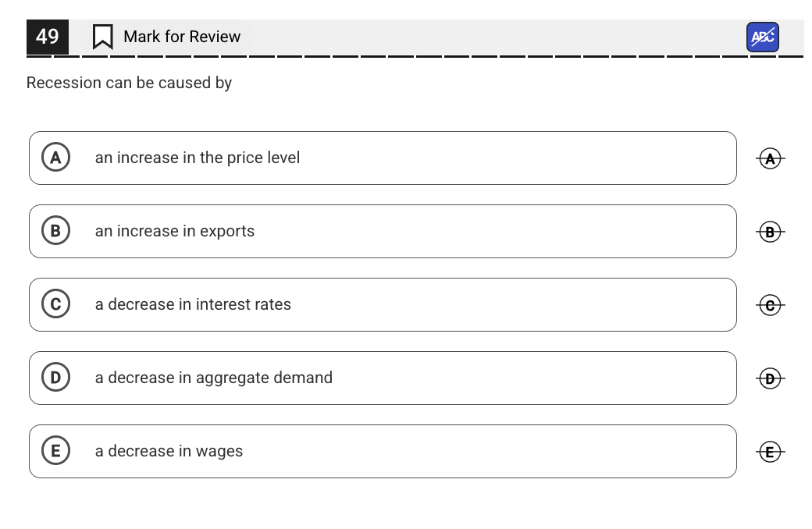Cross out answer choice B
The image size is (812, 529).
coord(770,232)
